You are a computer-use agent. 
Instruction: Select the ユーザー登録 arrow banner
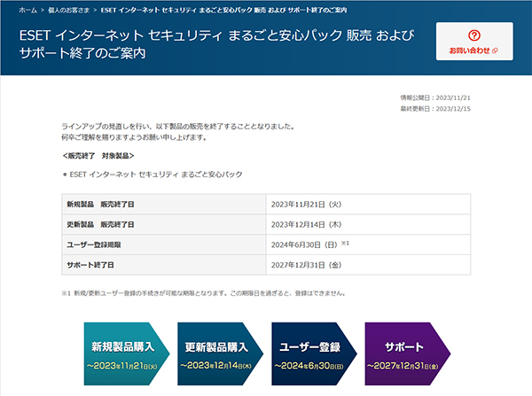pos(314,353)
